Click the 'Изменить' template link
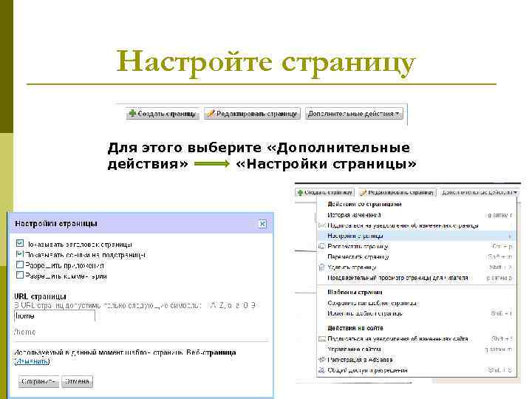532x399 pixels. [x=32, y=361]
